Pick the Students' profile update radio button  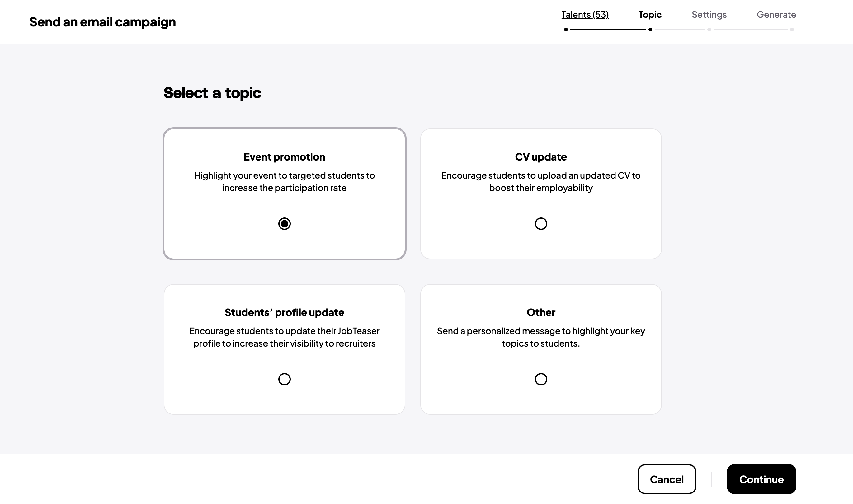click(x=285, y=379)
